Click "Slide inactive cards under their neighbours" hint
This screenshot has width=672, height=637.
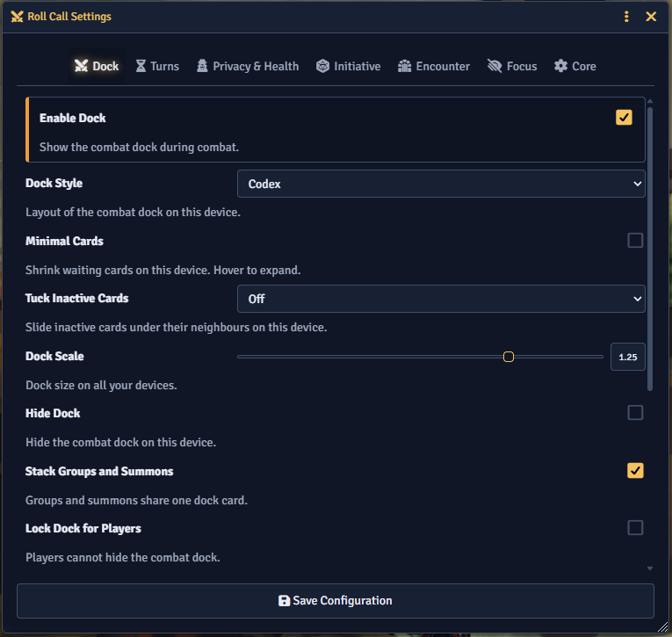point(177,327)
